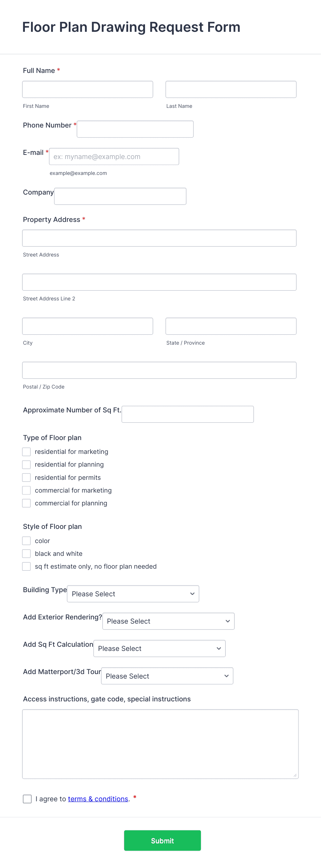Screen dimensions: 321x868
Task: Open the Building Type dropdown
Action: click(133, 594)
